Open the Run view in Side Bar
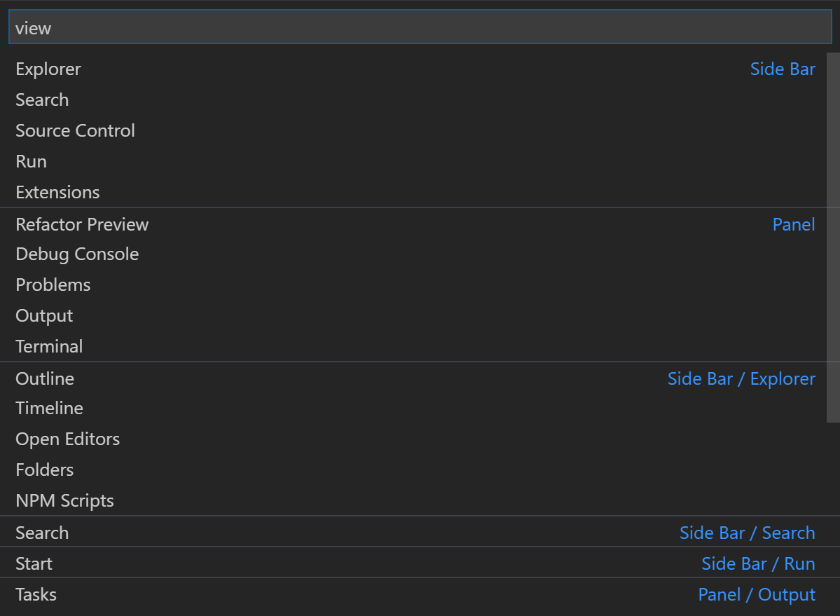The image size is (840, 616). [x=32, y=161]
